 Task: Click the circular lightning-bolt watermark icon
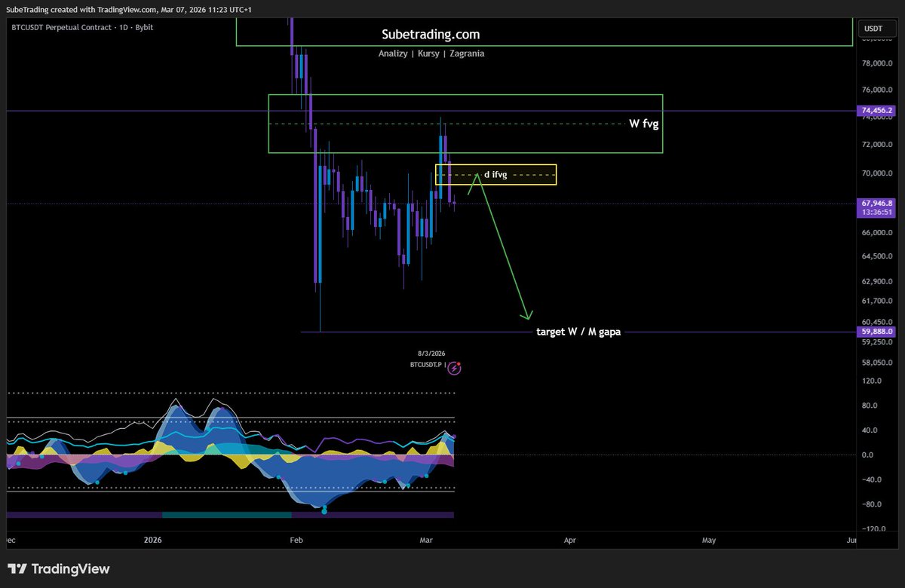pyautogui.click(x=455, y=368)
